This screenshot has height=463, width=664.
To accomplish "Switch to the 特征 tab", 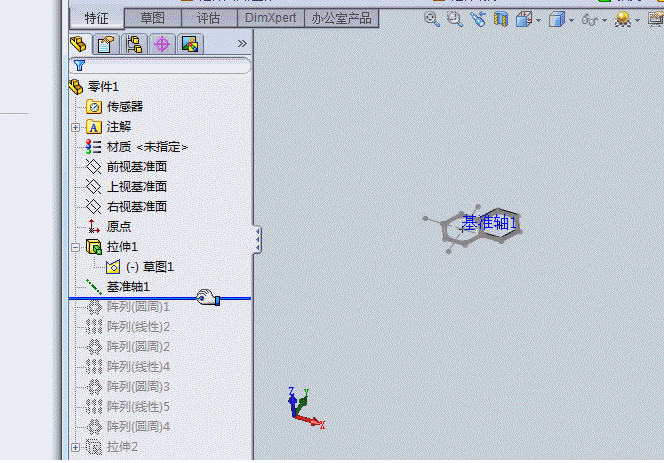I will 97,18.
